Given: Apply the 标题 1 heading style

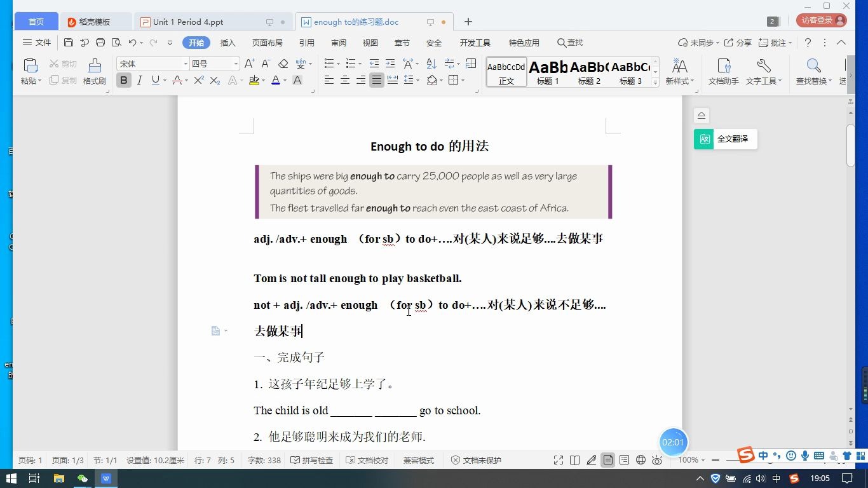Looking at the screenshot, I should point(548,72).
